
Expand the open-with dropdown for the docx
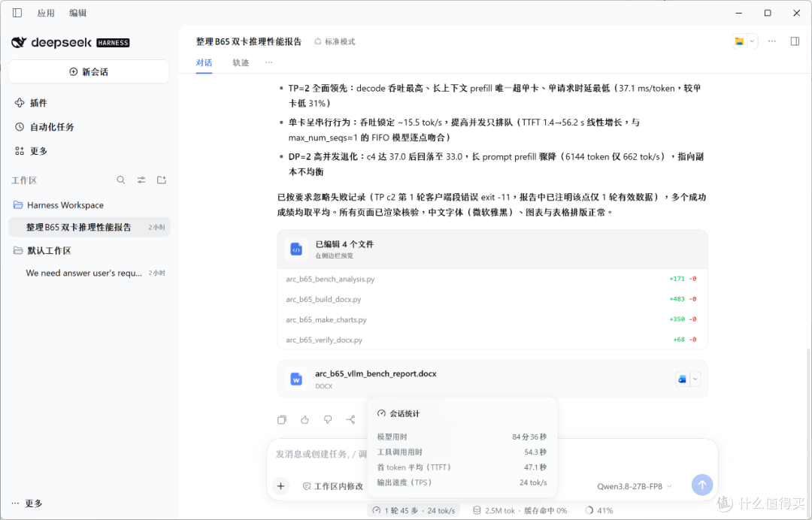[695, 379]
